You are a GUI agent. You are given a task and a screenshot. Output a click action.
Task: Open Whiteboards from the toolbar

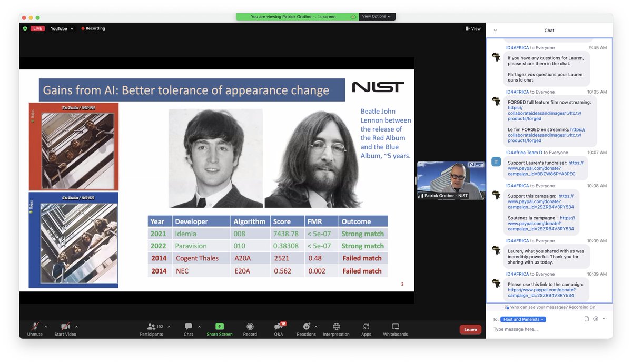pos(395,329)
